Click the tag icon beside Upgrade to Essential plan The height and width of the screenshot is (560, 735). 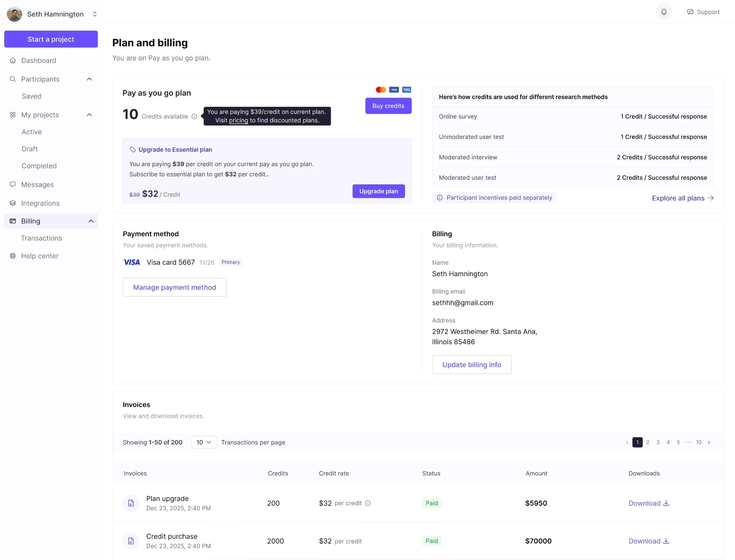click(x=133, y=150)
